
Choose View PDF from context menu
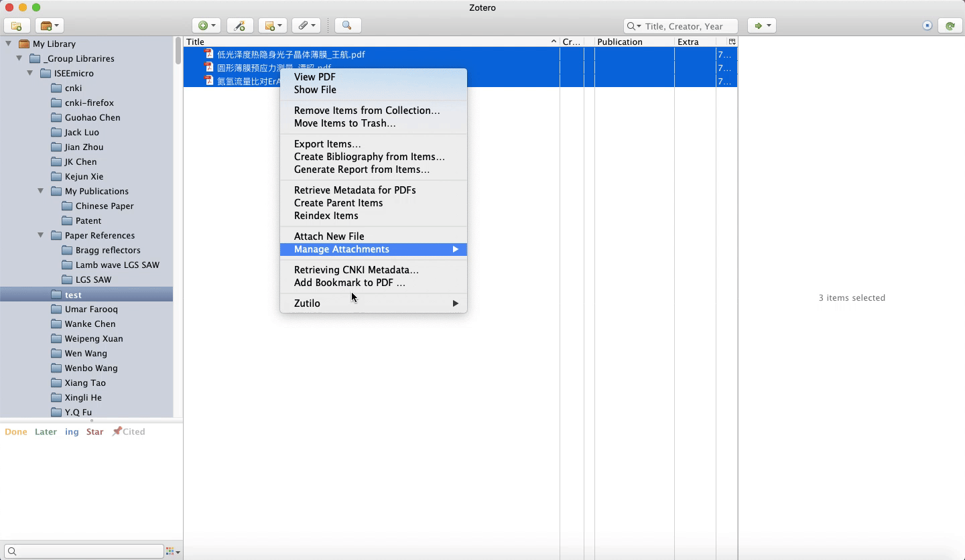373,77
